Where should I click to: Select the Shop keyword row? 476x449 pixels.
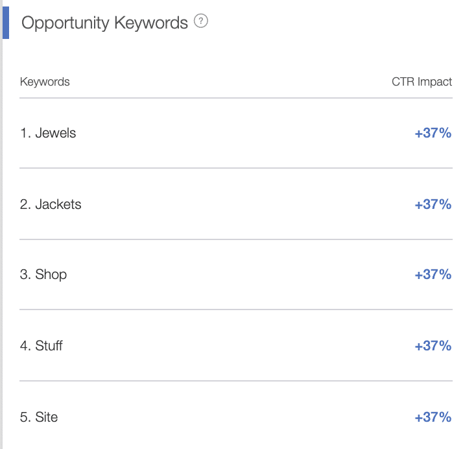click(236, 274)
